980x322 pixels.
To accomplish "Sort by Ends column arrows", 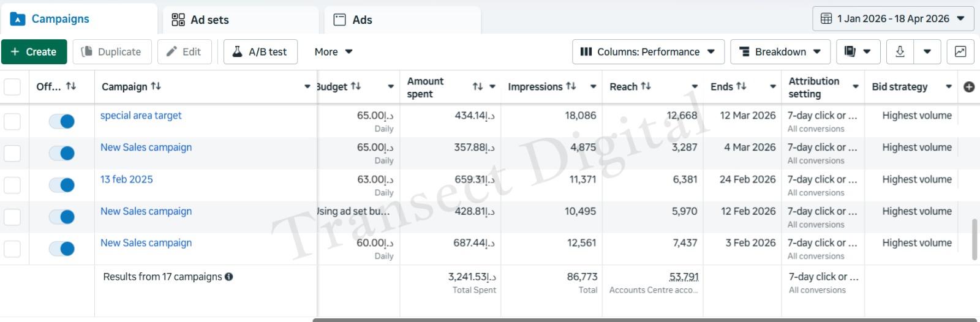I will tap(741, 86).
